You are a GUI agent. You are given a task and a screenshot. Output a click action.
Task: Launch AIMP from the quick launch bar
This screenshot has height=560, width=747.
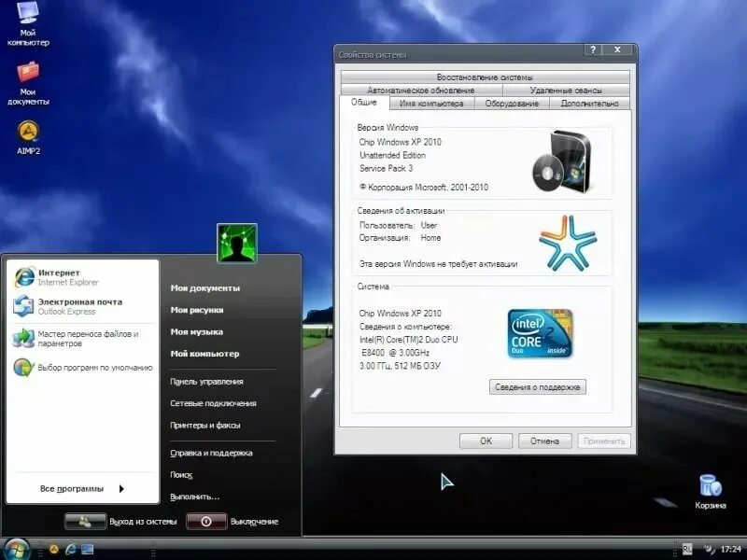[x=54, y=549]
